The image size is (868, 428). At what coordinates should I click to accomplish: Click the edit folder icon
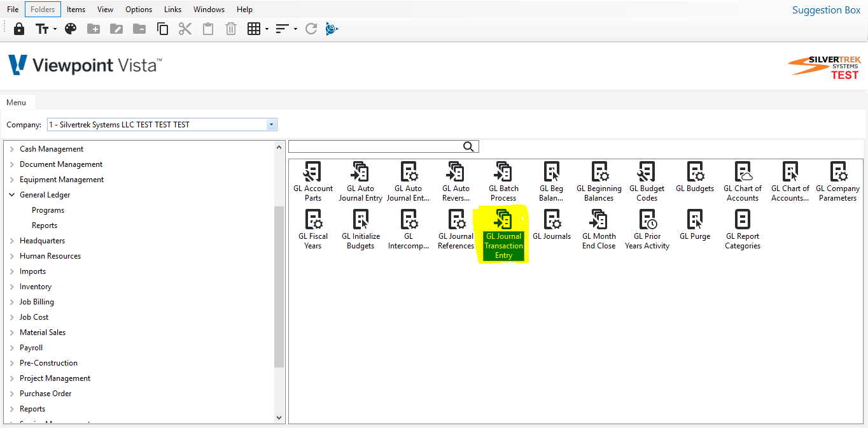116,29
